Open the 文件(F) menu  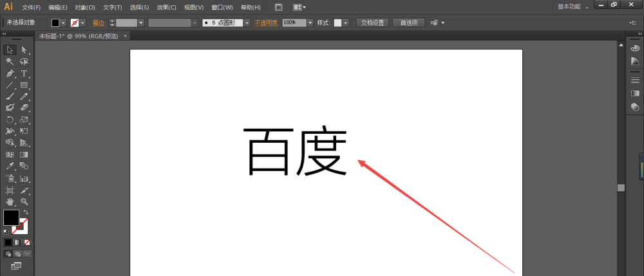[31, 7]
